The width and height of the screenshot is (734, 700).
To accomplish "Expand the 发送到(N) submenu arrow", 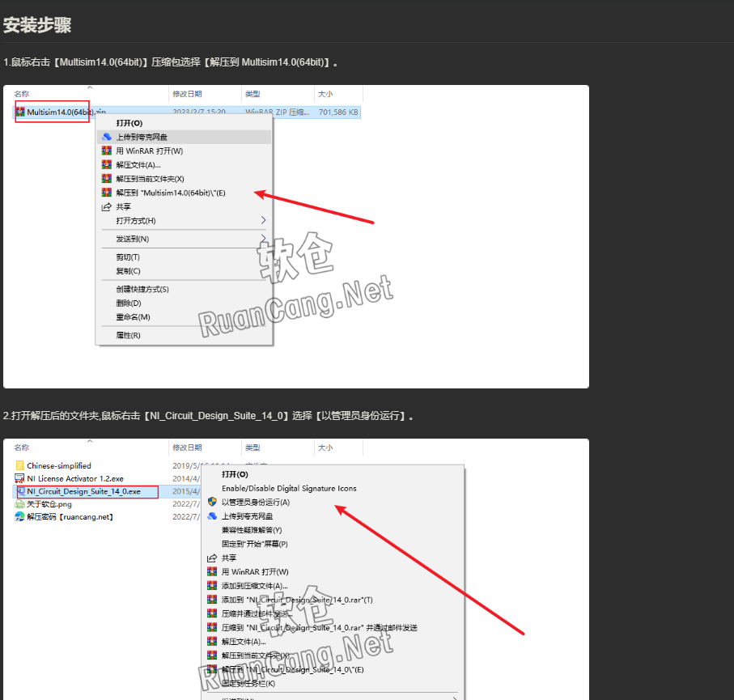I will coord(263,239).
